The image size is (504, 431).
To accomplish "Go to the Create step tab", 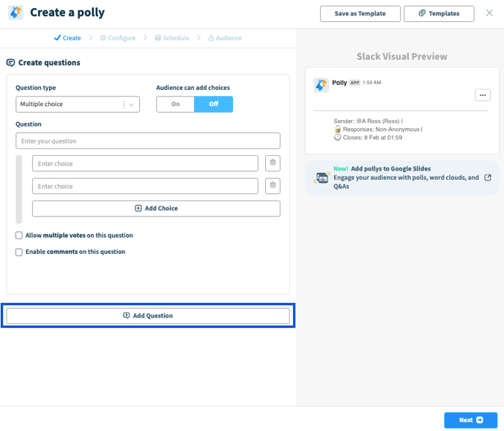I will coord(67,38).
